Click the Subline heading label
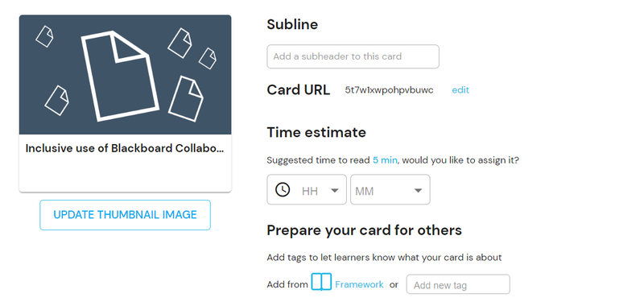Image resolution: width=644 pixels, height=302 pixels. (292, 24)
